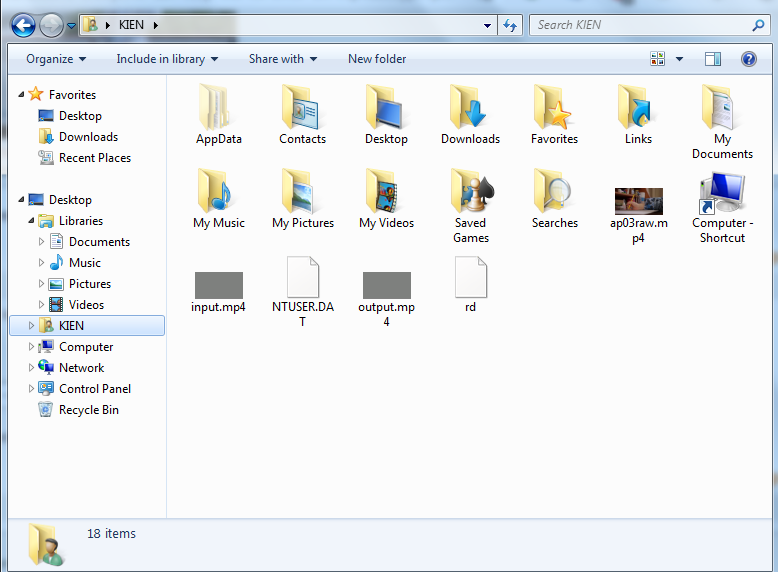The width and height of the screenshot is (778, 572).
Task: Open the Organize menu
Action: coord(56,59)
